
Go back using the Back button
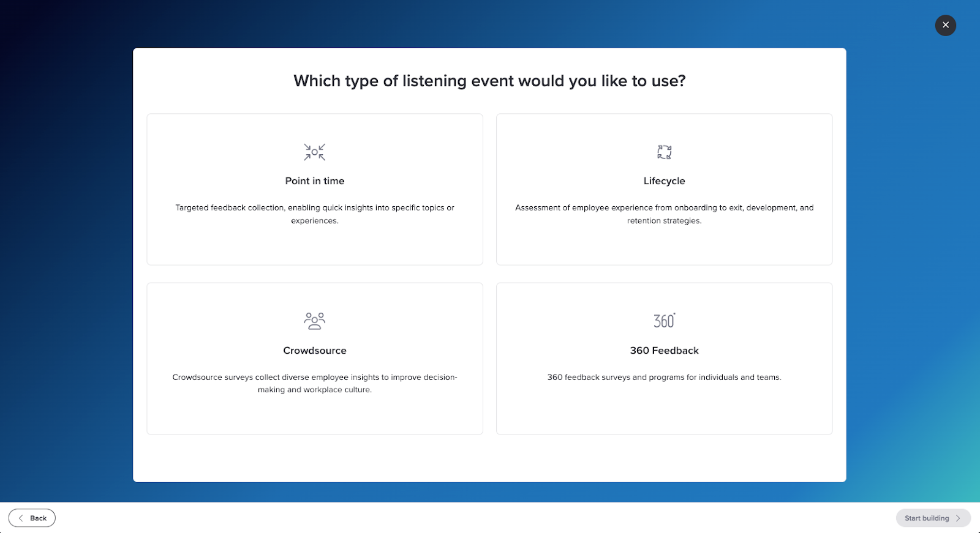click(x=32, y=518)
